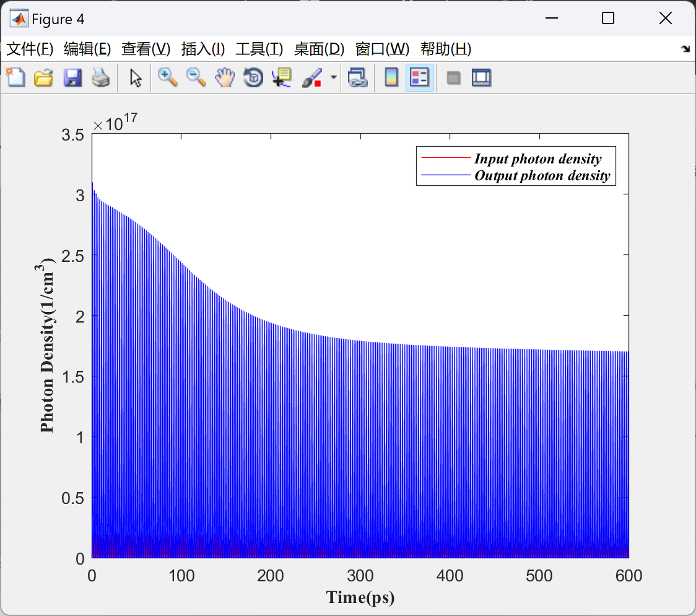Click the x-axis tick label 600
The image size is (696, 616).
(x=629, y=576)
